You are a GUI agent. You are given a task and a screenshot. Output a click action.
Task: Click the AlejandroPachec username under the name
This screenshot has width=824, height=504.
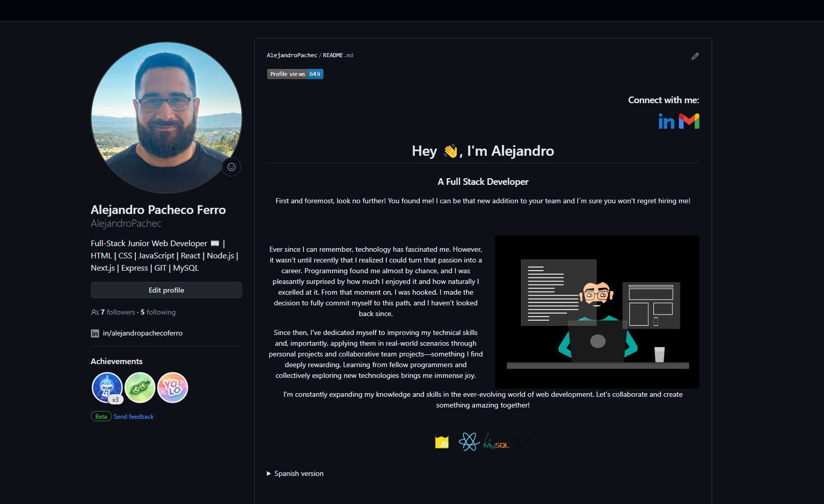pos(126,224)
